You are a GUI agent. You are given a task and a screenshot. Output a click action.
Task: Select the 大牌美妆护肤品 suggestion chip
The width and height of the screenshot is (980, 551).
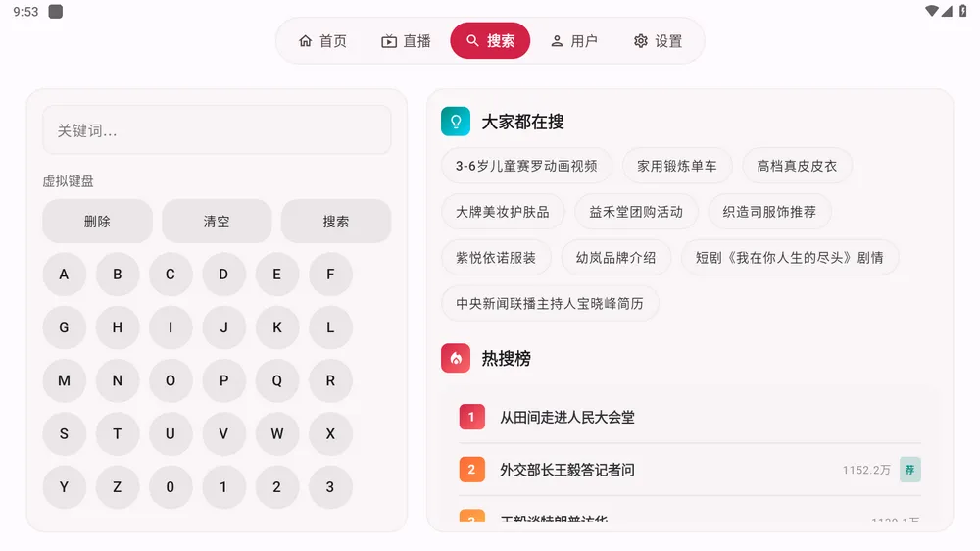click(503, 212)
